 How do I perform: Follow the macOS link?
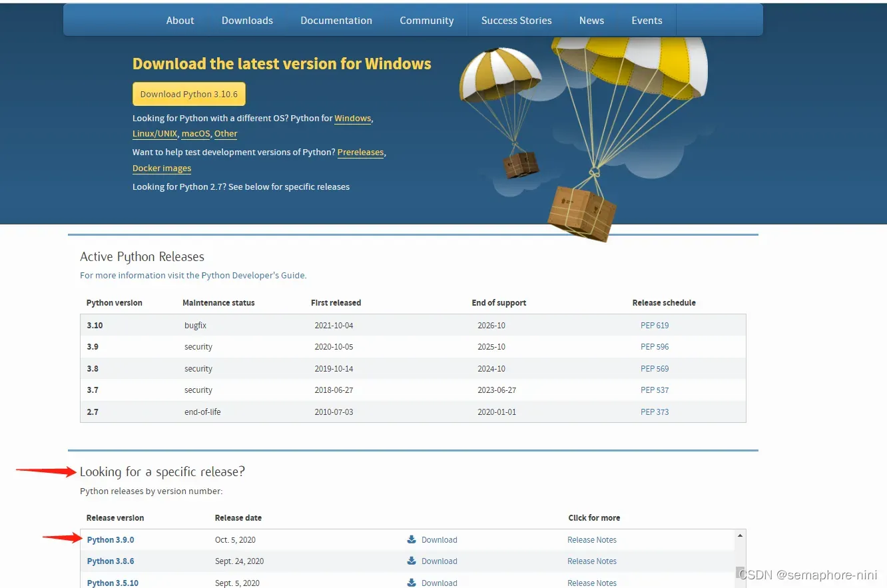click(196, 133)
